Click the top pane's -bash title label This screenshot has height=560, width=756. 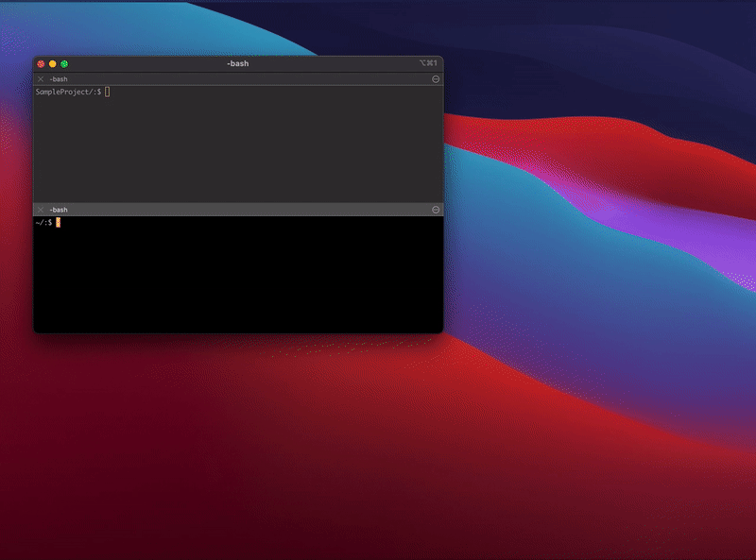[x=59, y=79]
